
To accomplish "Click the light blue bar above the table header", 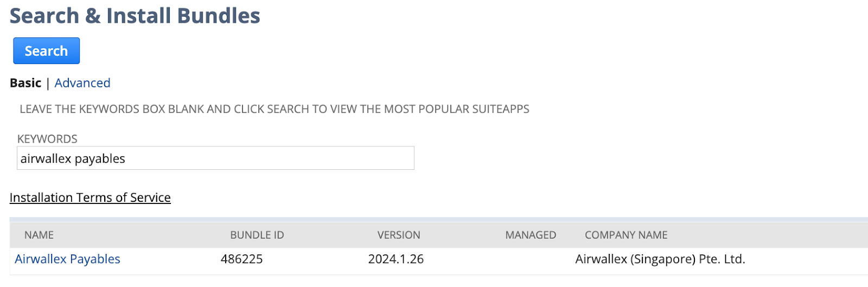I will (x=434, y=220).
